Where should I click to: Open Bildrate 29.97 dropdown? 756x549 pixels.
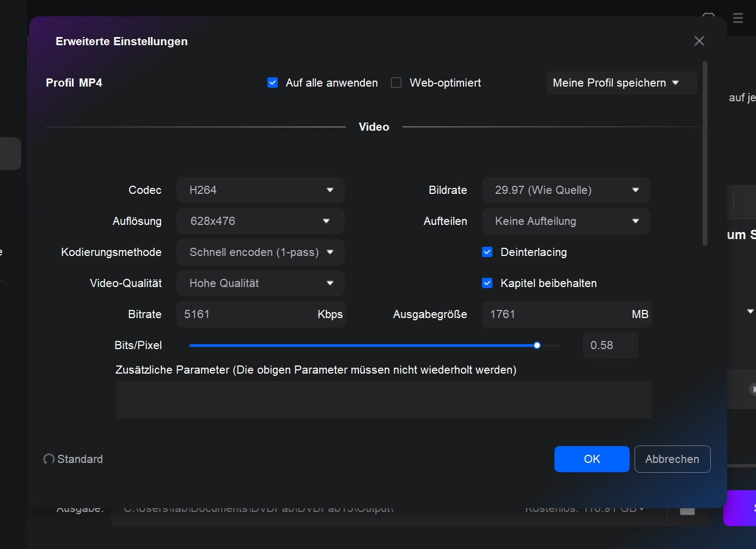coord(566,190)
